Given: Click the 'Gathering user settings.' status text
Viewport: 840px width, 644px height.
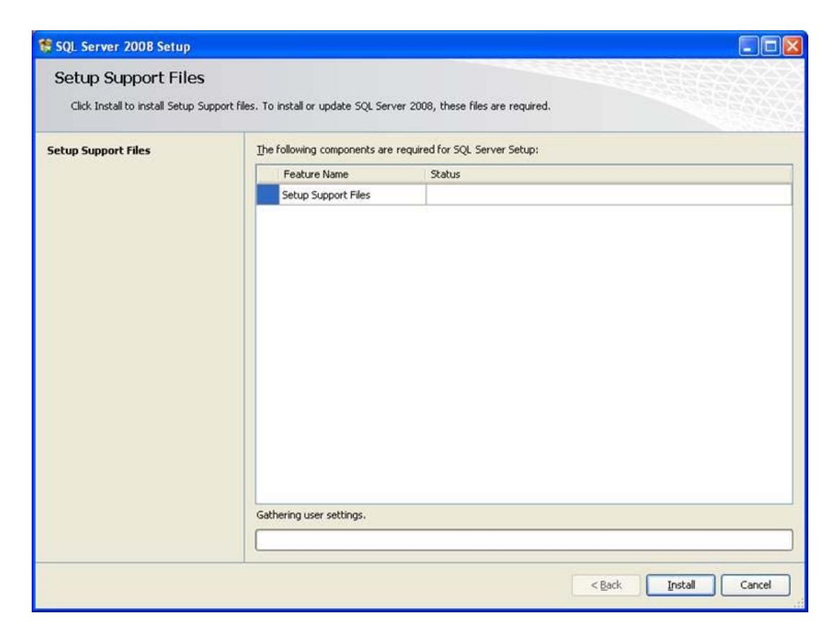Looking at the screenshot, I should click(310, 515).
